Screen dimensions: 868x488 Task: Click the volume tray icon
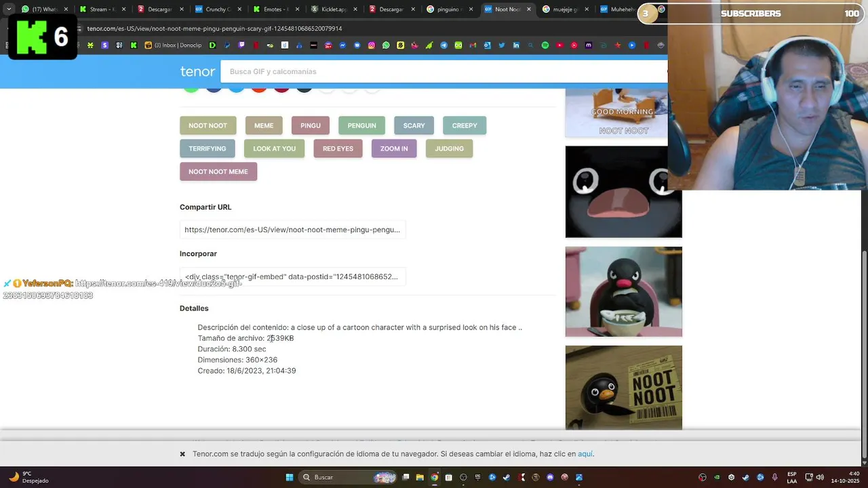(820, 477)
